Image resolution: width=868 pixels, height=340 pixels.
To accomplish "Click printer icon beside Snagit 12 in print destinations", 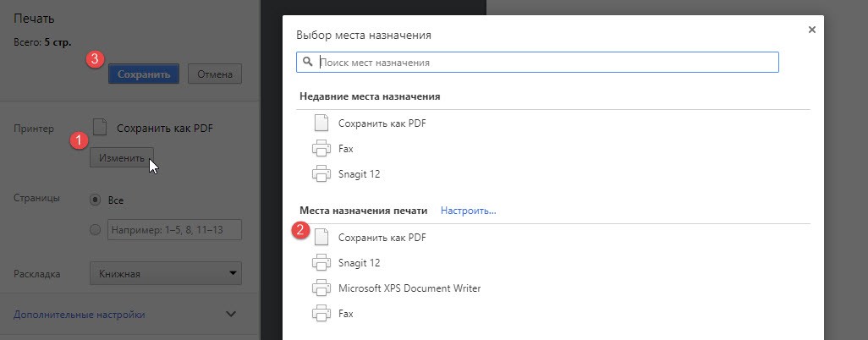I will pyautogui.click(x=321, y=262).
